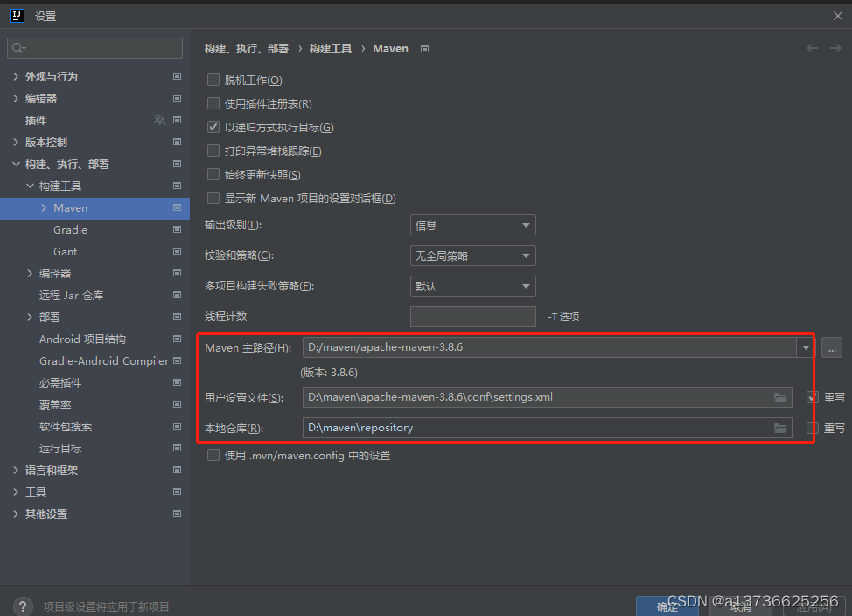Image resolution: width=852 pixels, height=616 pixels.
Task: Click the 用户设置文件 path text field
Action: click(548, 397)
